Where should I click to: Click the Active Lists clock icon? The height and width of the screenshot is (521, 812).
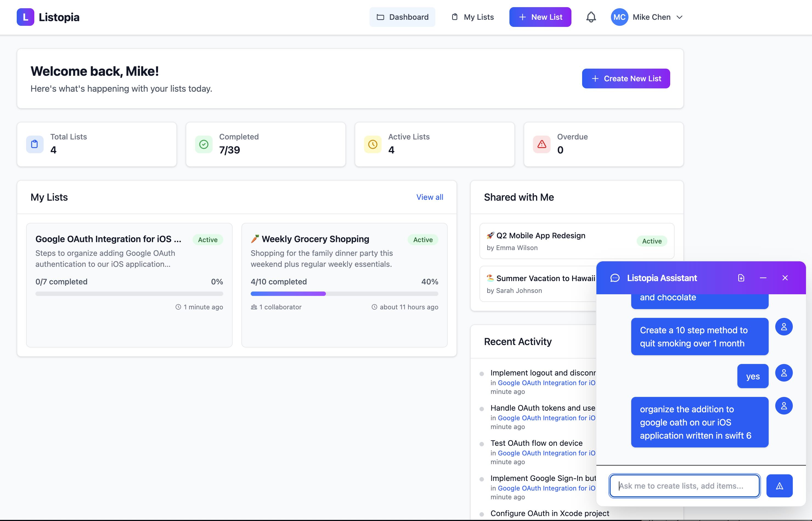coord(372,144)
